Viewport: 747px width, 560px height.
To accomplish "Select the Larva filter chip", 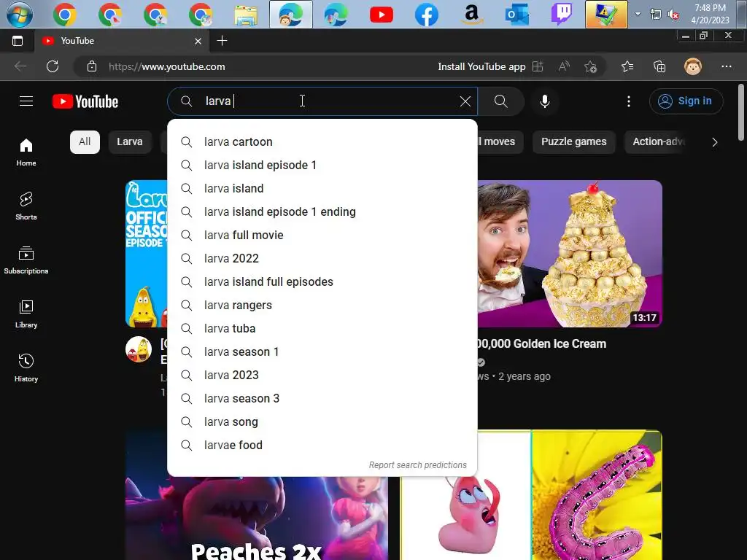I will pyautogui.click(x=130, y=142).
